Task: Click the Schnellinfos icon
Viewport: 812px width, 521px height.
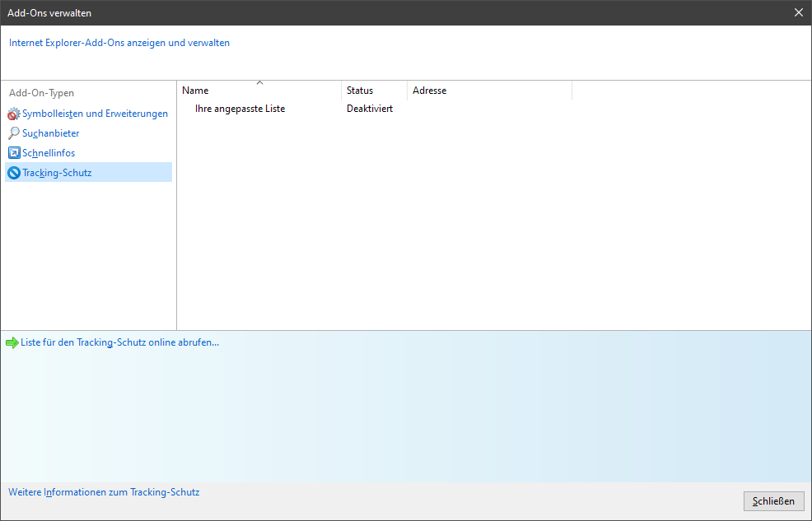Action: (x=14, y=153)
